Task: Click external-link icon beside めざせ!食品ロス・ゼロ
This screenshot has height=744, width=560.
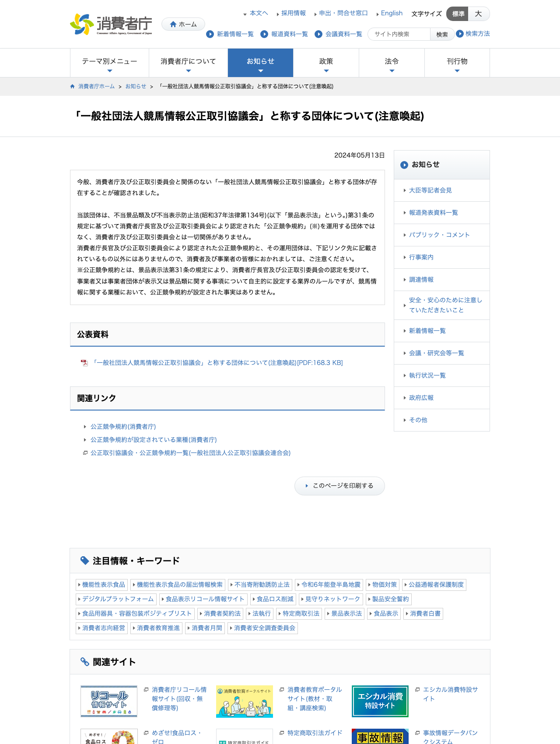Action: click(146, 733)
